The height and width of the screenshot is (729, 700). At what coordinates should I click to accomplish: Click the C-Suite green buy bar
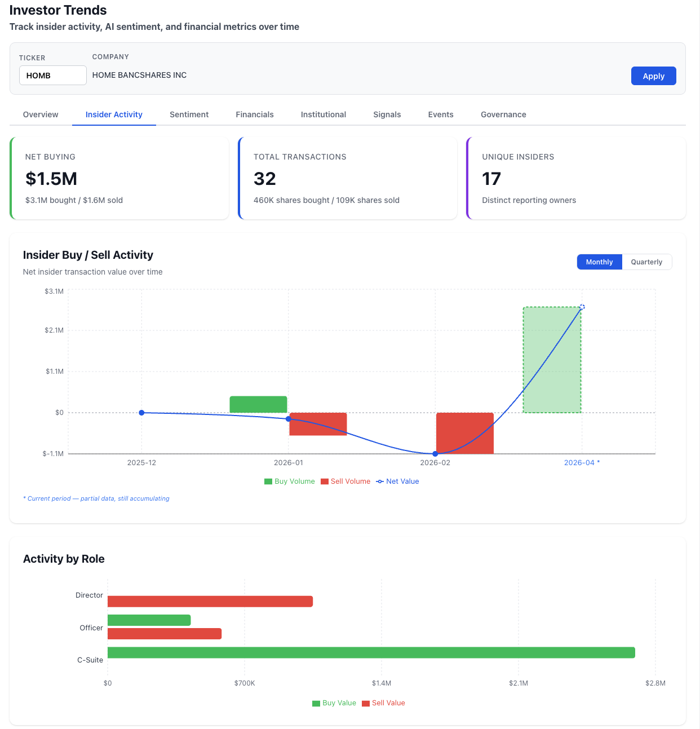tap(371, 652)
